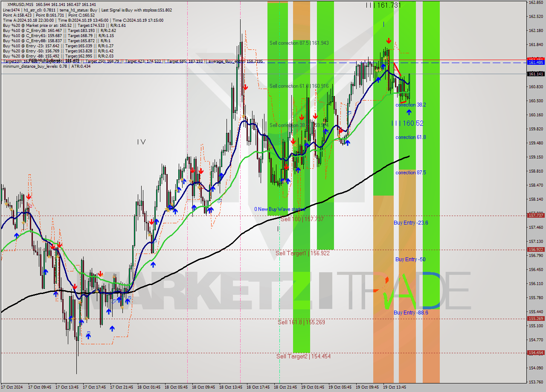The image size is (546, 392).
Task: Click the 'I V' wave label
Action: (142, 142)
